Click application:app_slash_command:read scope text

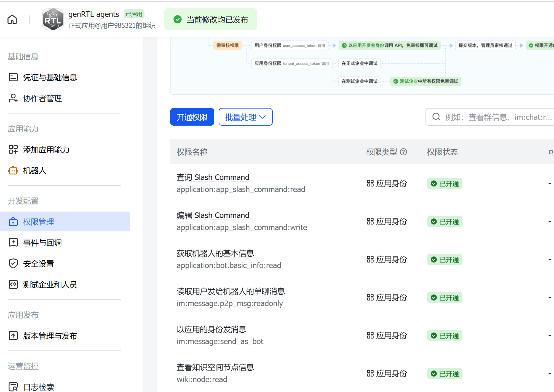(x=241, y=190)
